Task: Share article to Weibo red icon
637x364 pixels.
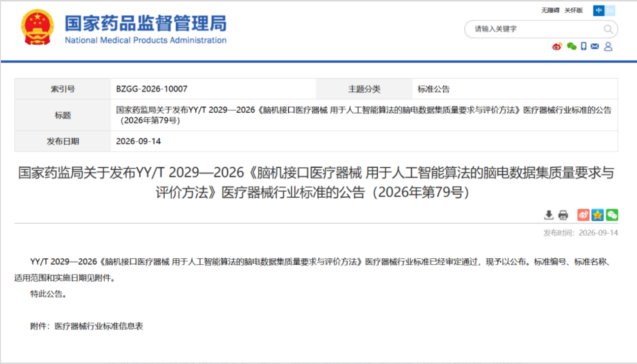Action: (583, 215)
